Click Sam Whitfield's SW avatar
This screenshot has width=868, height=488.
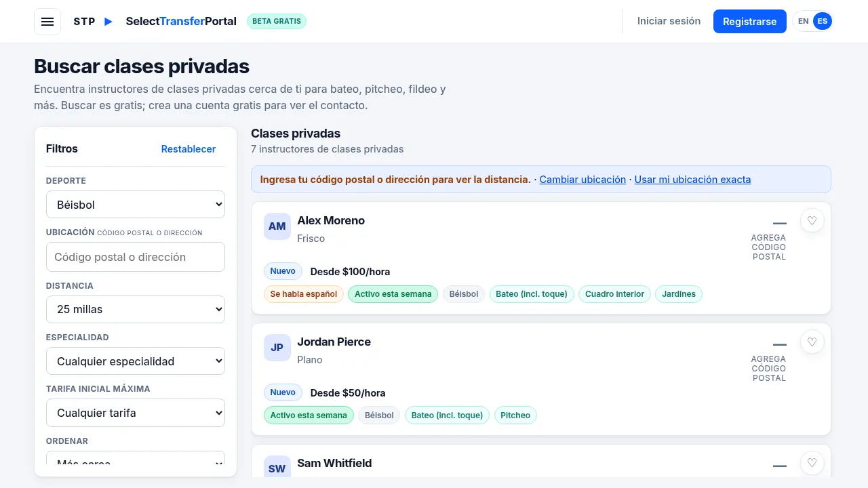click(277, 466)
